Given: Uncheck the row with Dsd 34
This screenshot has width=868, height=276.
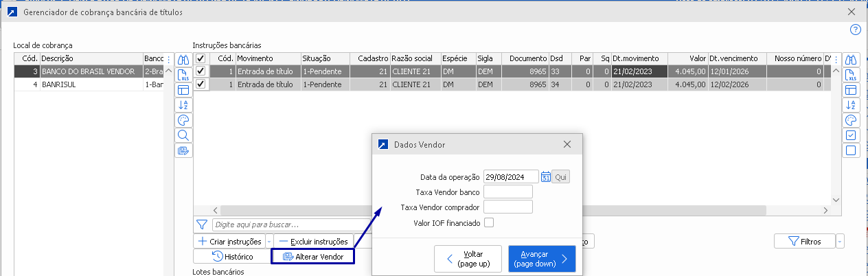Looking at the screenshot, I should [201, 84].
